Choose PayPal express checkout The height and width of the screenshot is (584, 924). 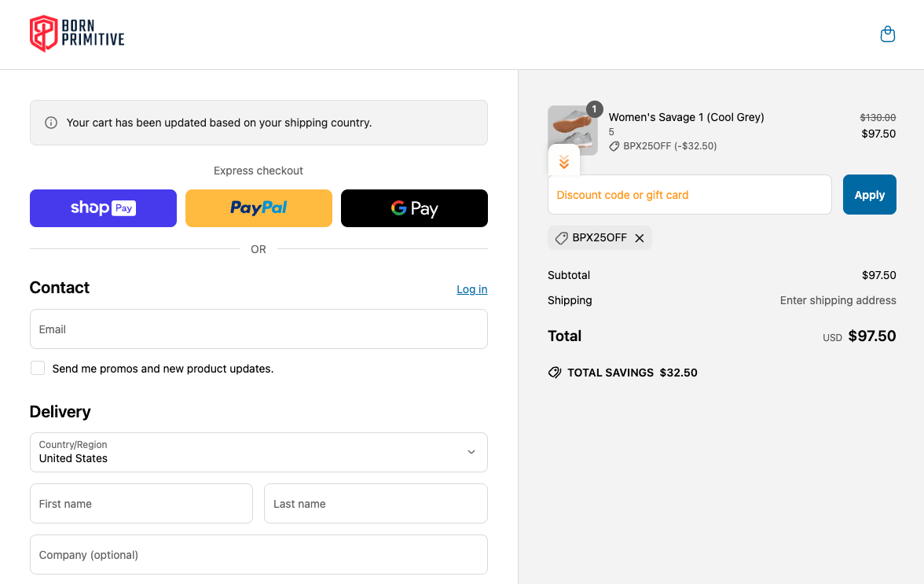click(x=258, y=208)
